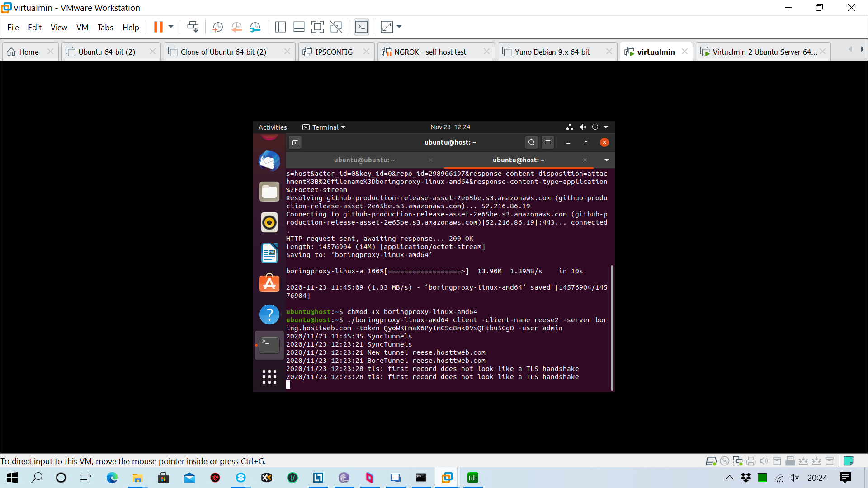The width and height of the screenshot is (868, 488).
Task: Open Ubuntu Software from the dock
Action: tap(269, 283)
